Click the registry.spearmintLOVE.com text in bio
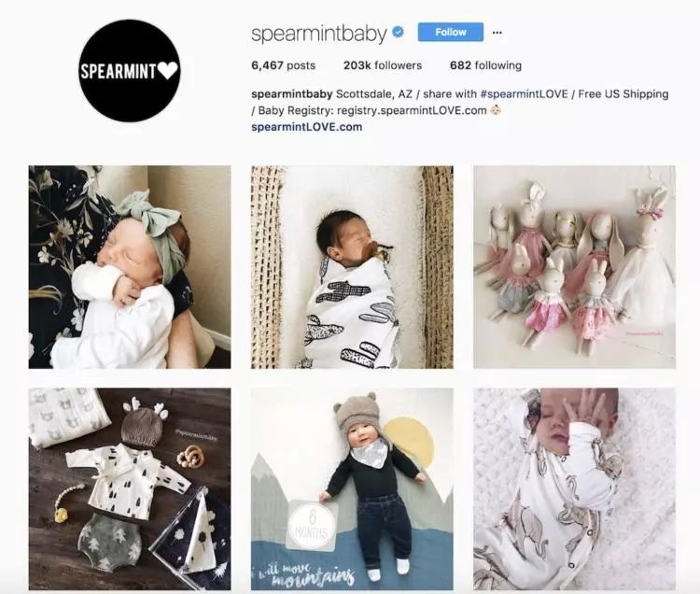The image size is (700, 594). tap(412, 110)
